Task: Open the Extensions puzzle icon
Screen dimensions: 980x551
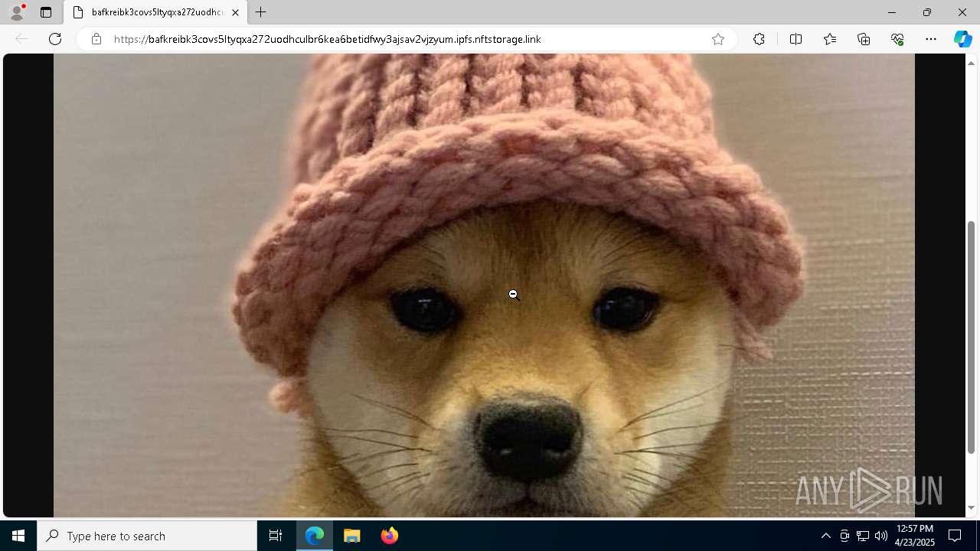Action: (759, 39)
